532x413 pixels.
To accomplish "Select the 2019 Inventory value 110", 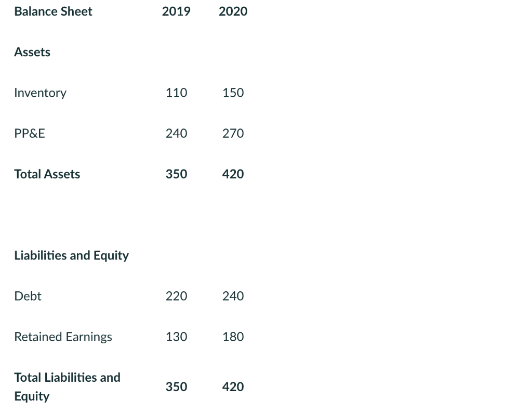I will 176,93.
